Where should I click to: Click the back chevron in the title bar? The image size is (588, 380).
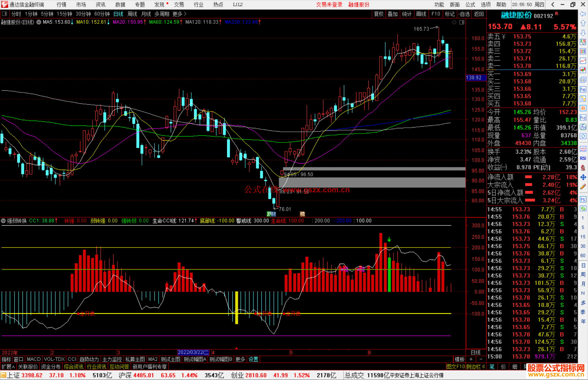tap(553, 5)
